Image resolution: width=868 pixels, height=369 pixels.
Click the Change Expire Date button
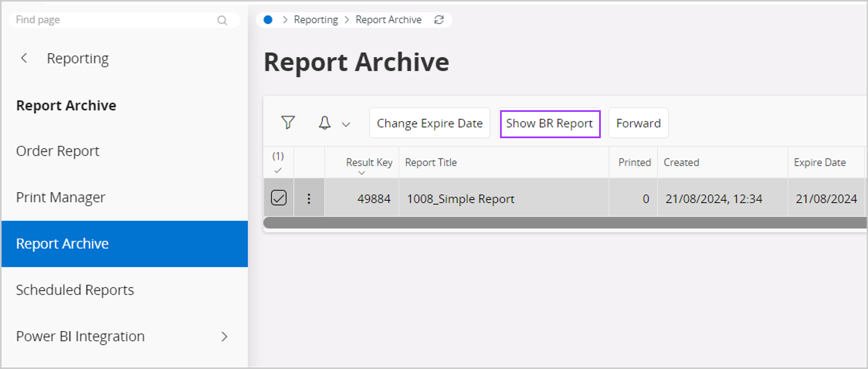[x=429, y=123]
